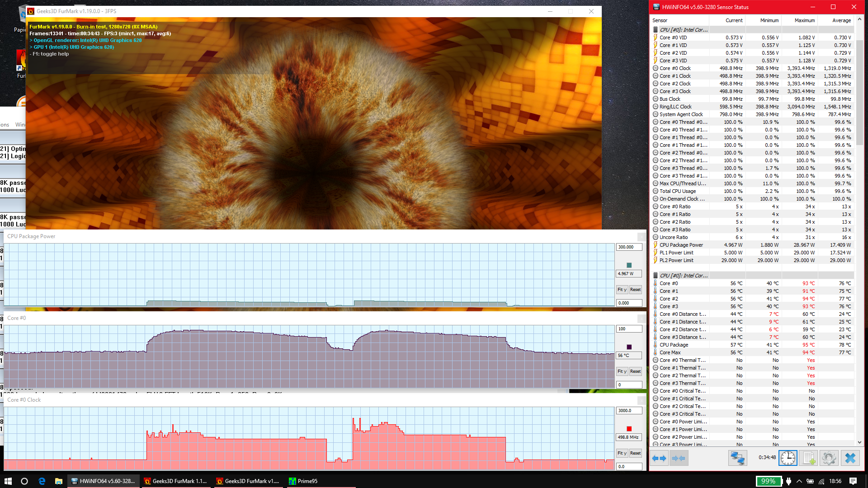Collapse the first CPU [#0] Intel Core group header
Image resolution: width=868 pixels, height=488 pixels.
(683, 30)
